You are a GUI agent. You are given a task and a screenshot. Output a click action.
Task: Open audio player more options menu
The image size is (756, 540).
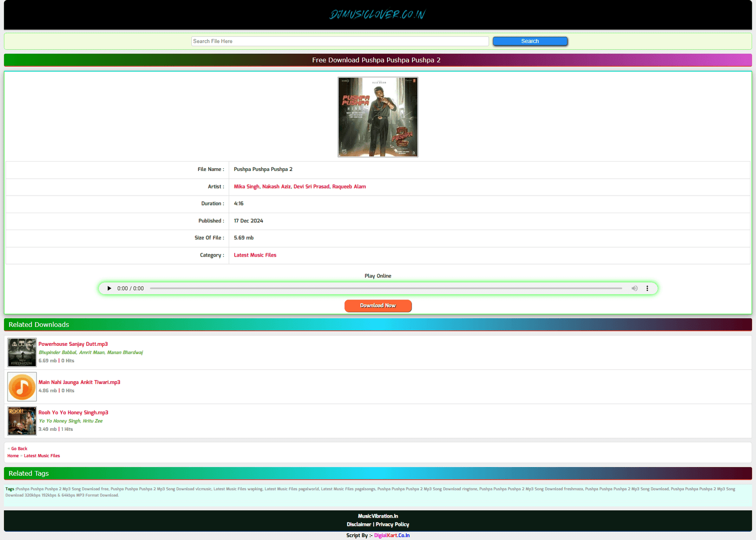click(647, 288)
